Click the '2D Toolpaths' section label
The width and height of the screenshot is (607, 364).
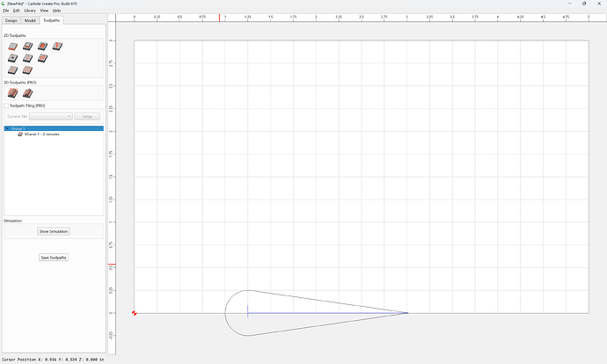[15, 35]
